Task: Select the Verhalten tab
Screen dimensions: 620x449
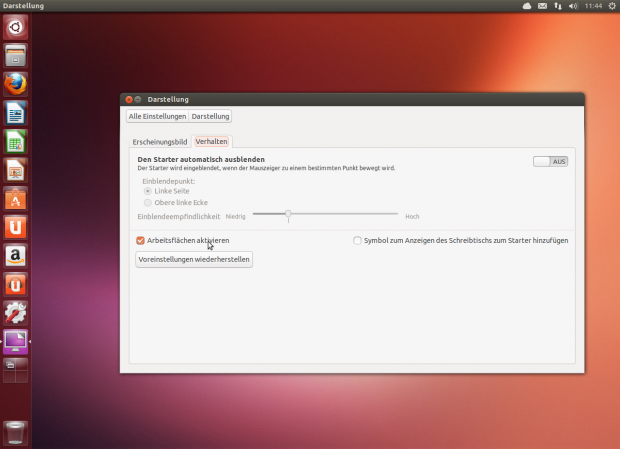Action: coord(211,142)
